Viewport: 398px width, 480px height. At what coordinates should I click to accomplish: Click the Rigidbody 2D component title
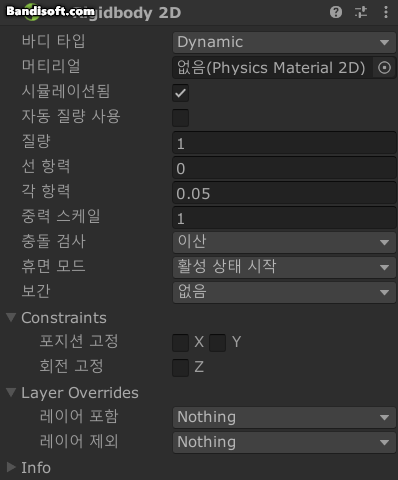point(127,13)
